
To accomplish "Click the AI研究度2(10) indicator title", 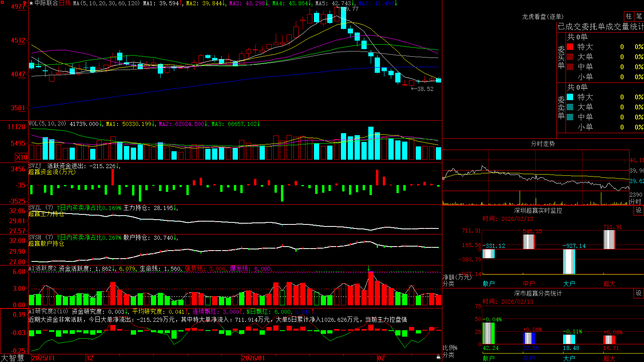I will (49, 311).
